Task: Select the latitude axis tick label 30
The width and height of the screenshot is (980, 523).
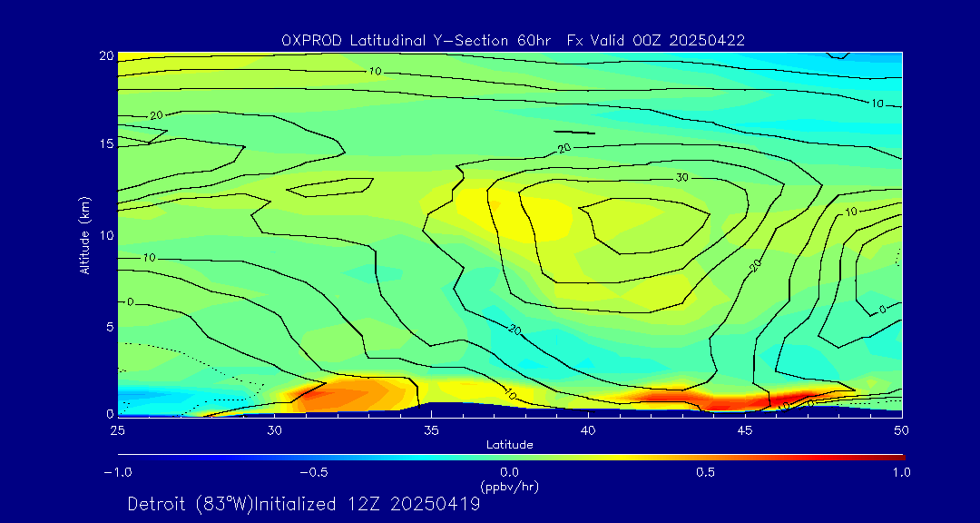Action: pos(274,430)
